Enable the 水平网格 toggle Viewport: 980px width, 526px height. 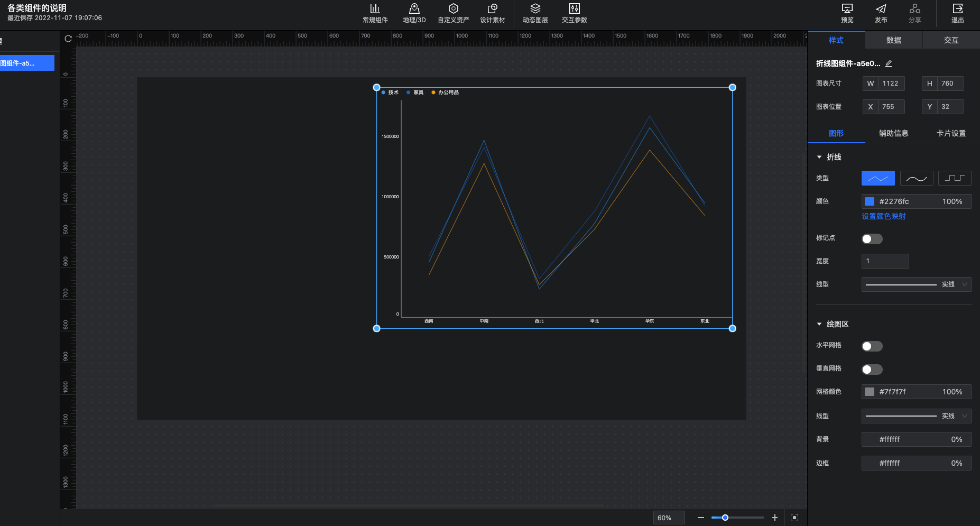872,346
